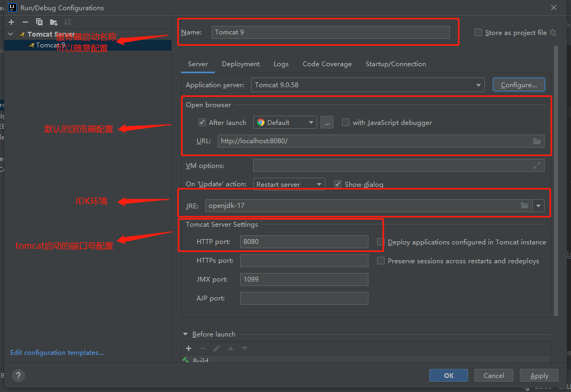Image resolution: width=571 pixels, height=392 pixels.
Task: Click the HTTPs port field
Action: (304, 261)
